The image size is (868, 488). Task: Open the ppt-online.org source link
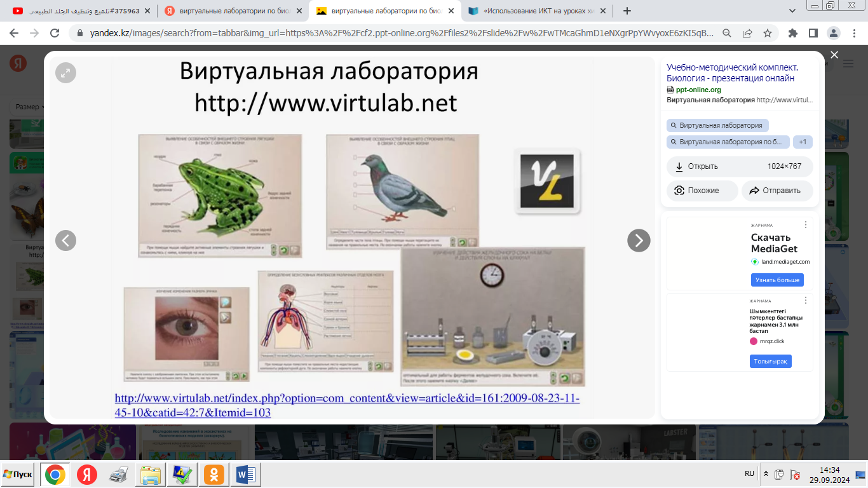click(698, 90)
